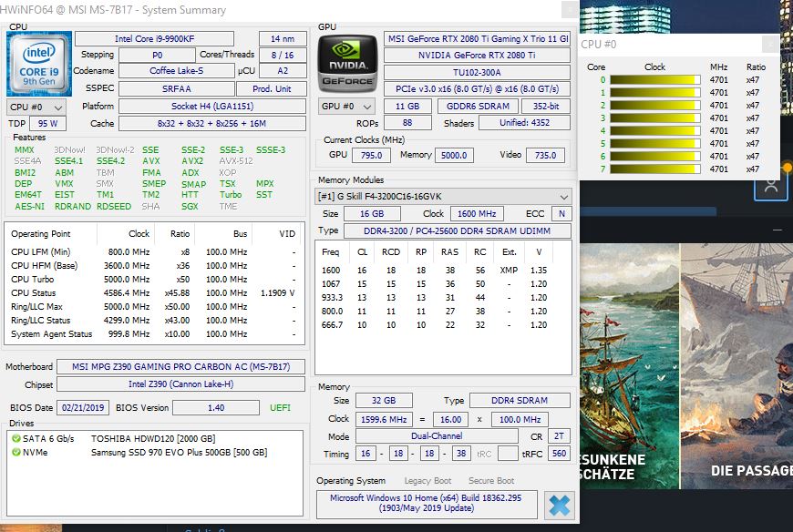Click the 1067 memory frequency row
Screen dimensions: 793x532
tap(435, 284)
